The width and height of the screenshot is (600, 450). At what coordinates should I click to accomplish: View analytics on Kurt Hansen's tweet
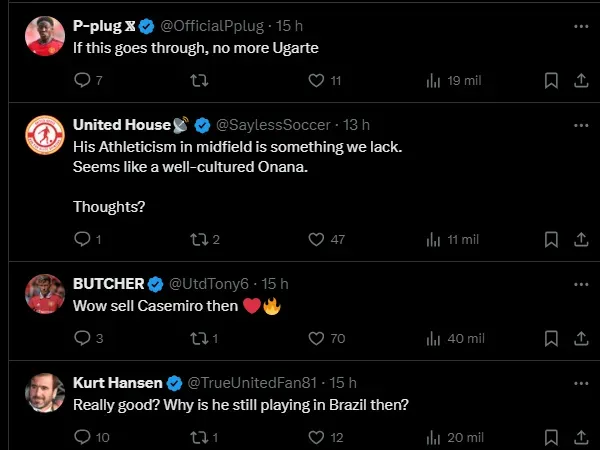tap(434, 437)
